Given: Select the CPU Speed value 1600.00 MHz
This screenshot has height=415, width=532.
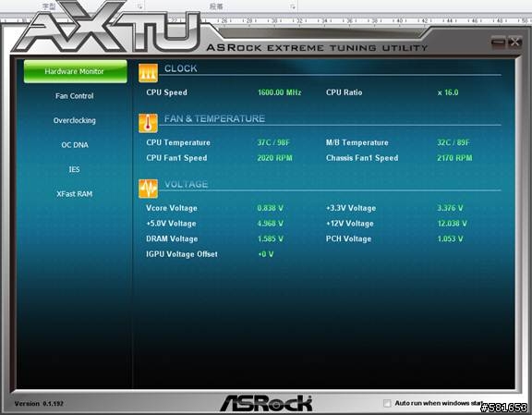Looking at the screenshot, I should (x=280, y=92).
